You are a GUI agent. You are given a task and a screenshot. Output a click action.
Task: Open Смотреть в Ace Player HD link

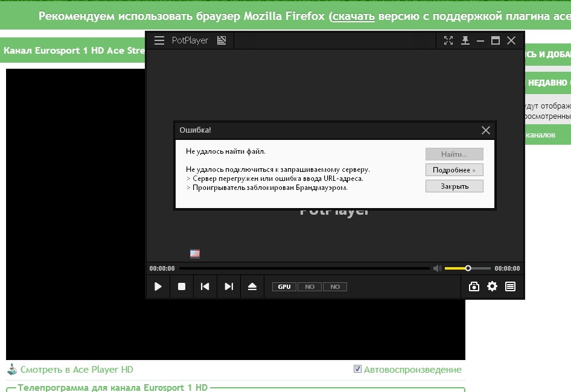(77, 370)
